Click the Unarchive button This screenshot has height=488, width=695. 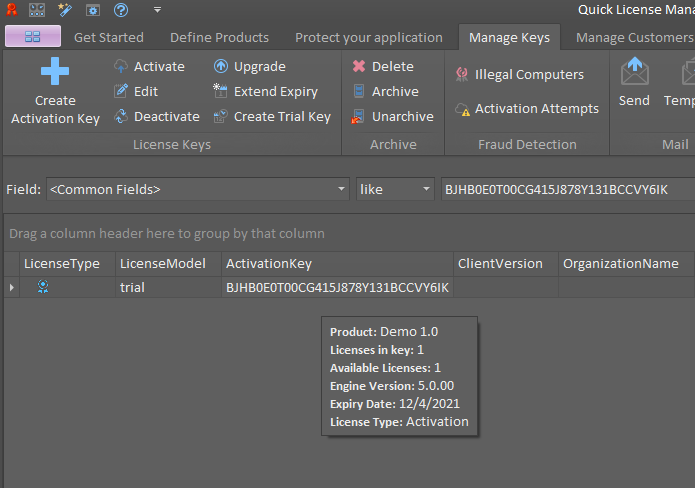(x=393, y=117)
